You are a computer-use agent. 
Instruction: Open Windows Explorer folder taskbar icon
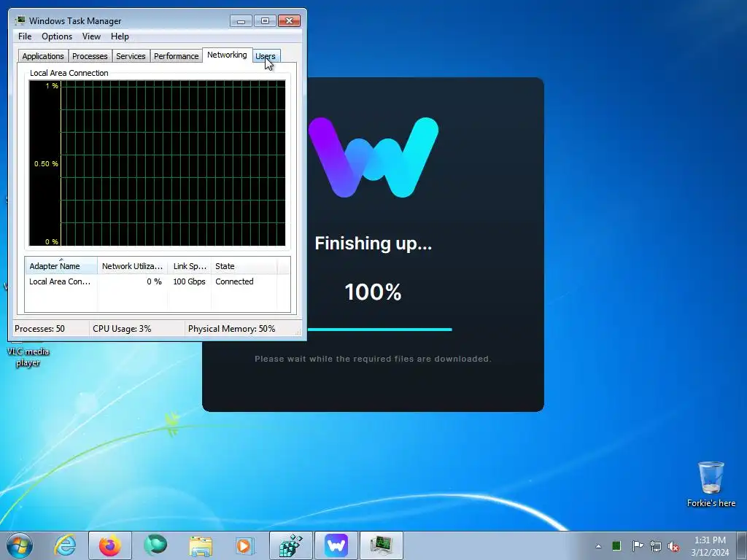click(201, 545)
